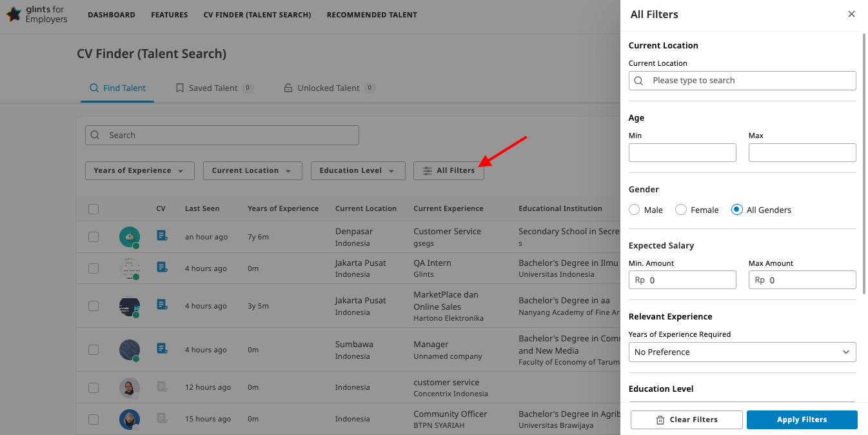Click the Clear Filters button
The width and height of the screenshot is (868, 435).
point(686,420)
